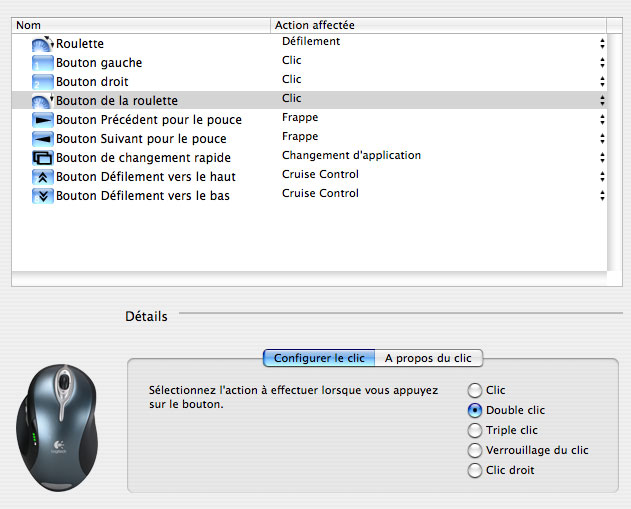Click the Bouton Défilement vers le haut icon

(42, 177)
